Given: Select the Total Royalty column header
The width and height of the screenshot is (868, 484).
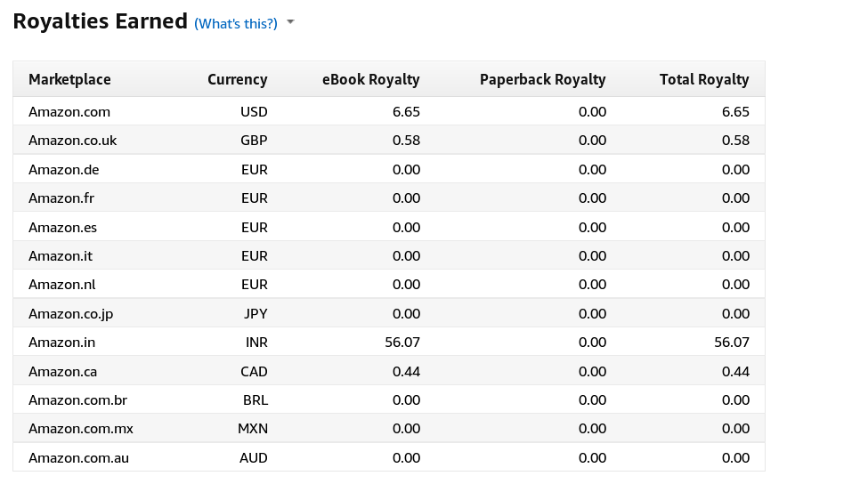Looking at the screenshot, I should click(x=704, y=80).
